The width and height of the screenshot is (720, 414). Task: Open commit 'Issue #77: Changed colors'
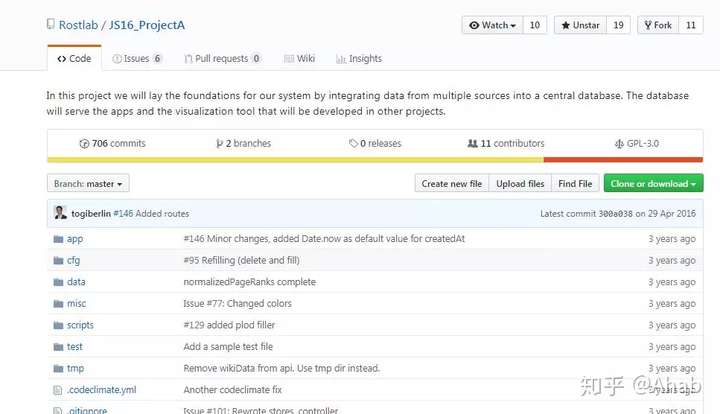[x=237, y=303]
